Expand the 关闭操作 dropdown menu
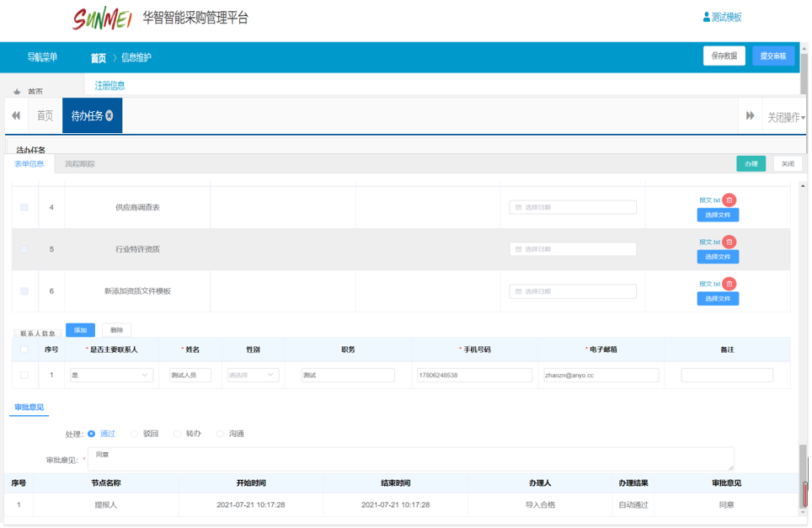The height and width of the screenshot is (528, 812). 785,117
